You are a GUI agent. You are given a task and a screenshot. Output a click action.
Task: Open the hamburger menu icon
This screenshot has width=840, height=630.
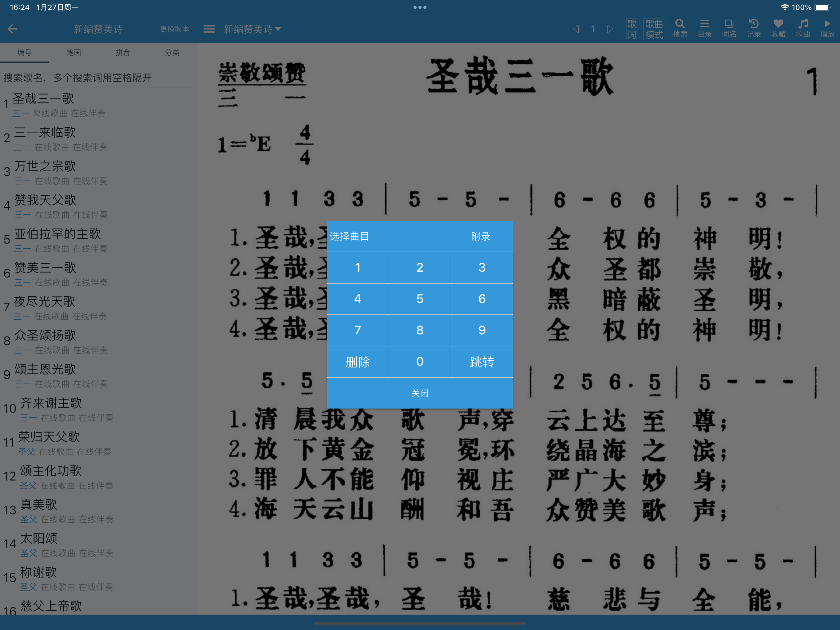coord(209,29)
